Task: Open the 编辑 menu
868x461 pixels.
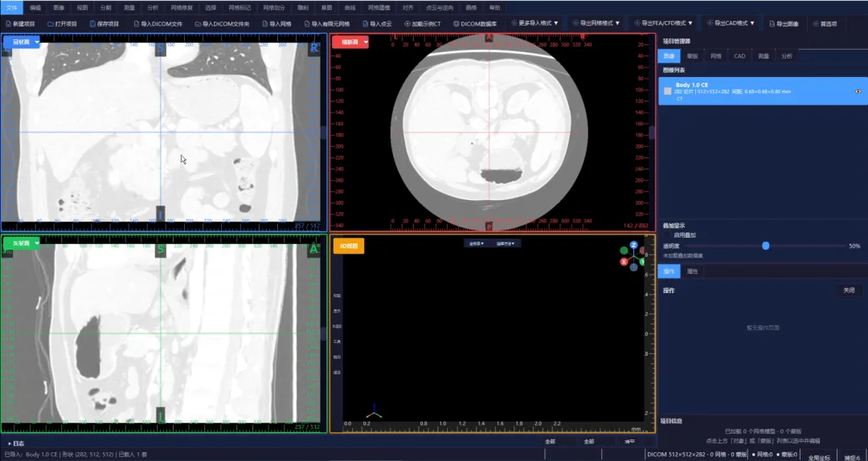Action: click(35, 8)
